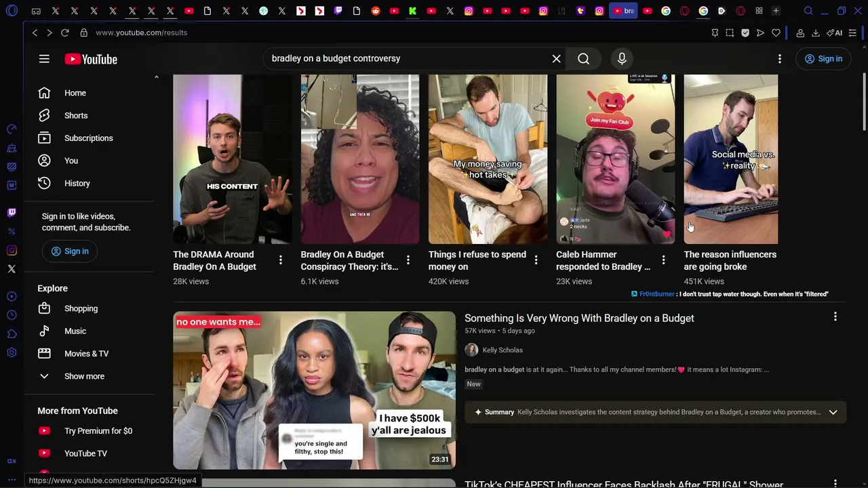Open history clock in the Opera sidebar
The image size is (868, 488).
coord(12,315)
